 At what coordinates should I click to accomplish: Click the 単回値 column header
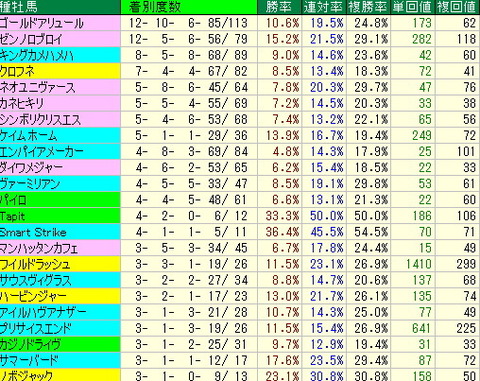(x=413, y=7)
